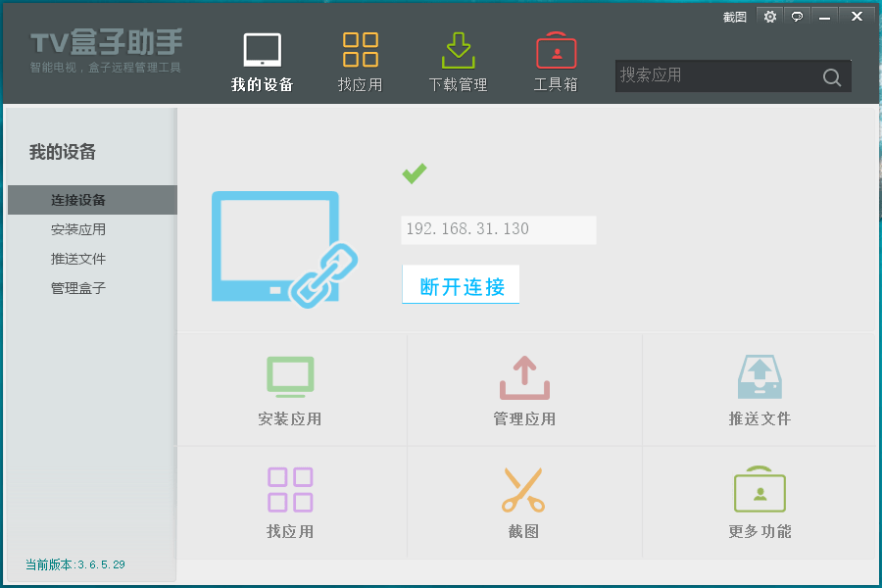Click the 安装应用 screen icon in main panel
Screen dimensions: 882x588
[x=290, y=376]
